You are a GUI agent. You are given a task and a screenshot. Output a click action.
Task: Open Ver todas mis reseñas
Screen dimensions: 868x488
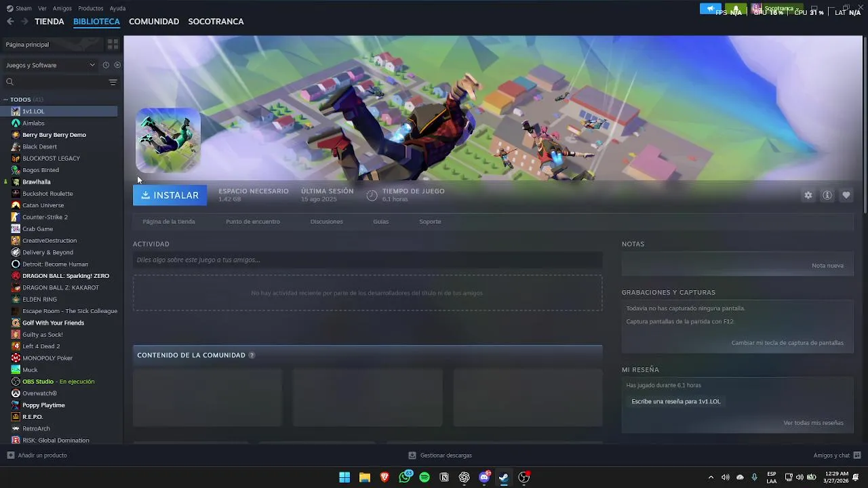[x=813, y=423]
